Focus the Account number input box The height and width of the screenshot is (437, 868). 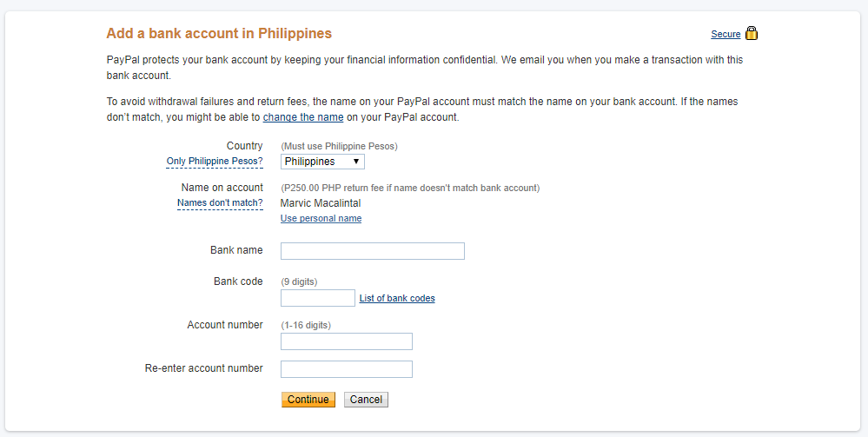coord(347,341)
